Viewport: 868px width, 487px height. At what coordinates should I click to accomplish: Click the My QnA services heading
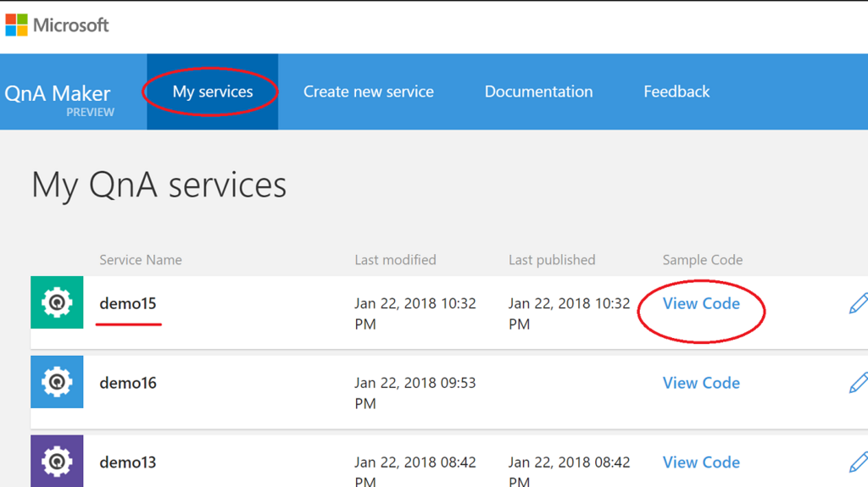[x=159, y=185]
